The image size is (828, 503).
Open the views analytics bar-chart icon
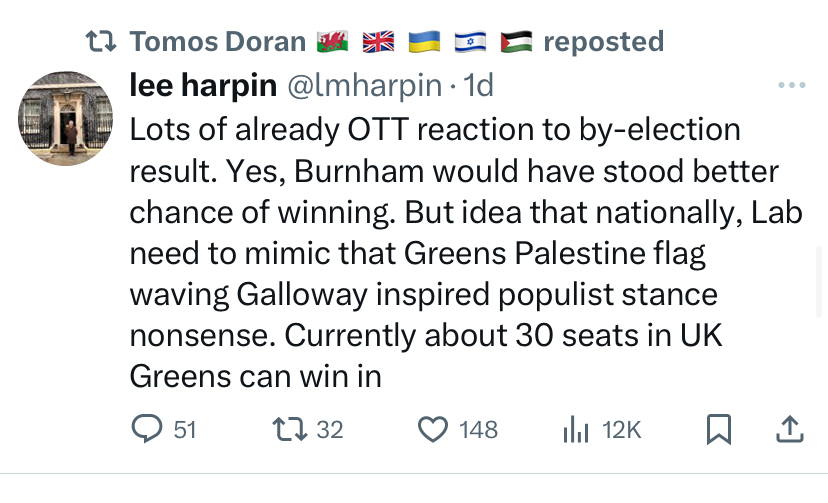tap(575, 429)
